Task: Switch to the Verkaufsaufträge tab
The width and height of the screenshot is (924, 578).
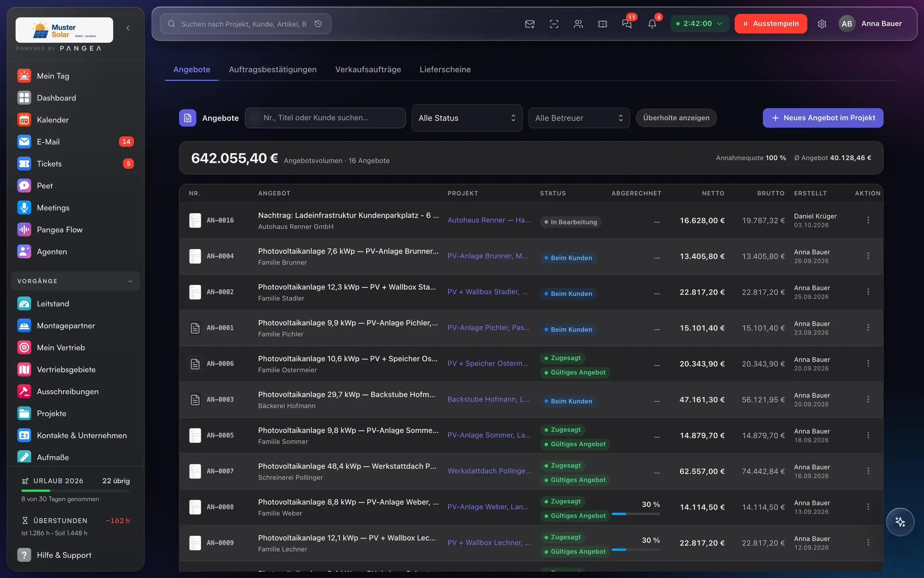Action: click(x=368, y=69)
